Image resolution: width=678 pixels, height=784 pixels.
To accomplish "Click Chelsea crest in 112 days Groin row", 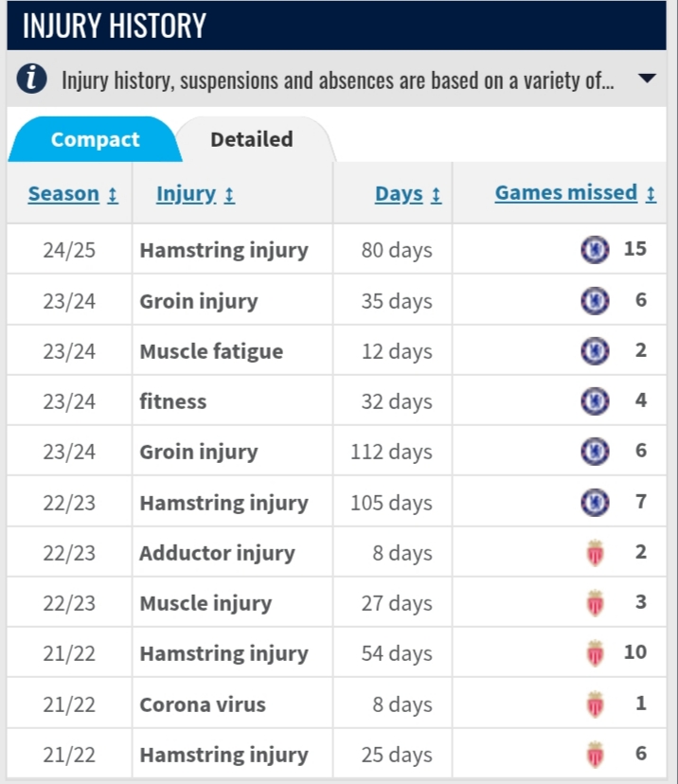I will 595,452.
